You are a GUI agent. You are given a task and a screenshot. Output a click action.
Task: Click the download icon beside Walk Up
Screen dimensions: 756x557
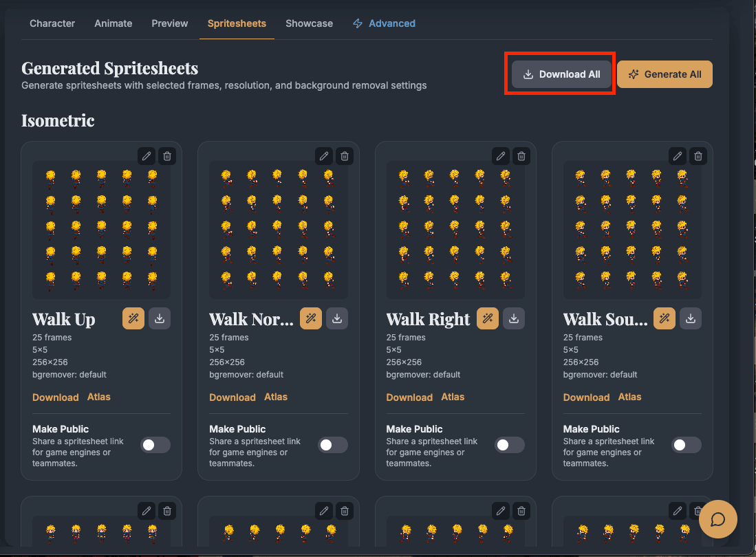pos(160,318)
